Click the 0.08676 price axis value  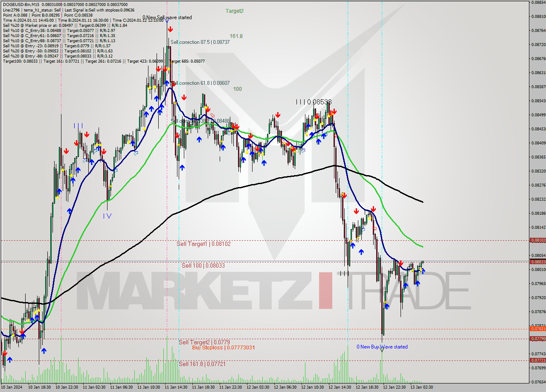[x=538, y=59]
